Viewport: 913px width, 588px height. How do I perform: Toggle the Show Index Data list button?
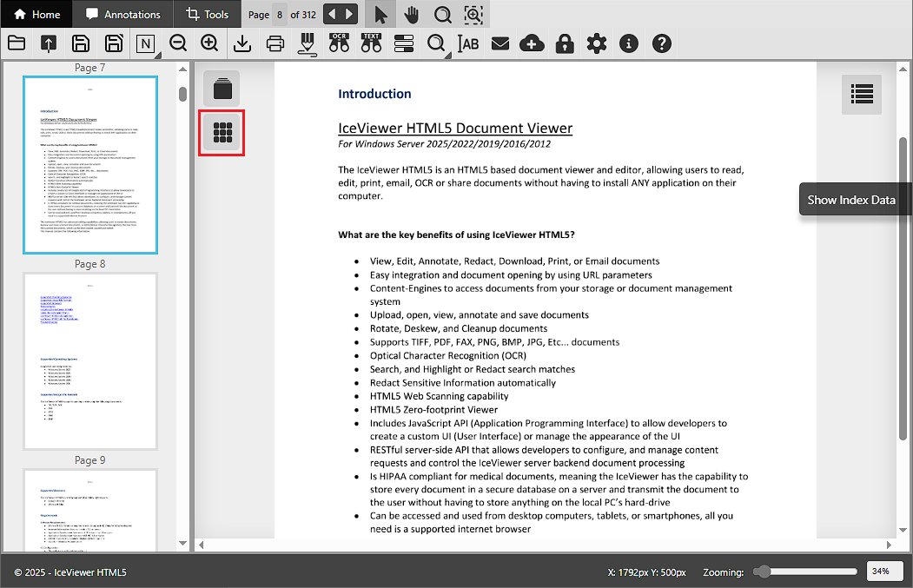pyautogui.click(x=862, y=94)
